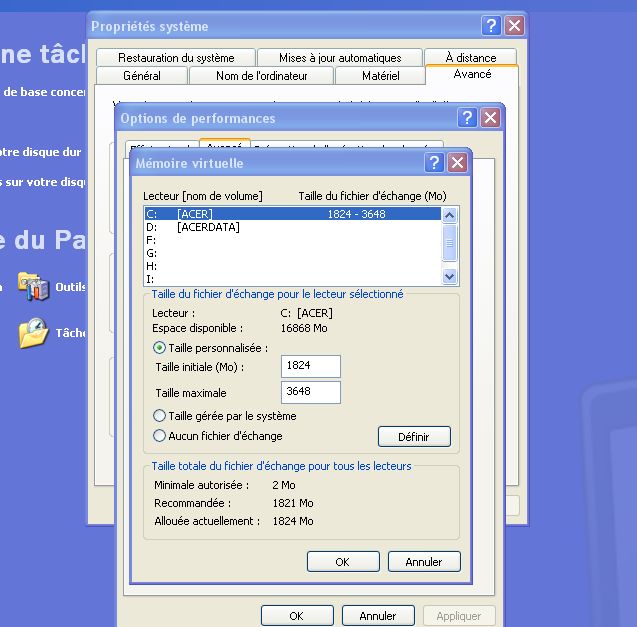Click the Allouée actuellement value 1824 Mo

coord(293,521)
